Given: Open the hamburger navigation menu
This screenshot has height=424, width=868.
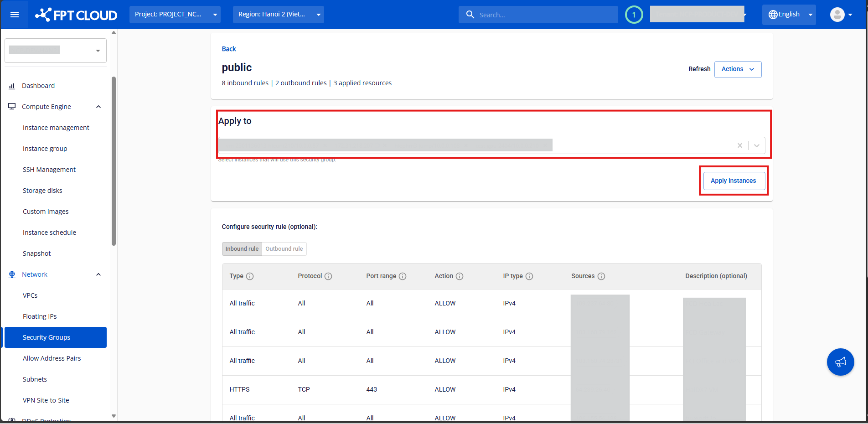Looking at the screenshot, I should click(x=15, y=15).
